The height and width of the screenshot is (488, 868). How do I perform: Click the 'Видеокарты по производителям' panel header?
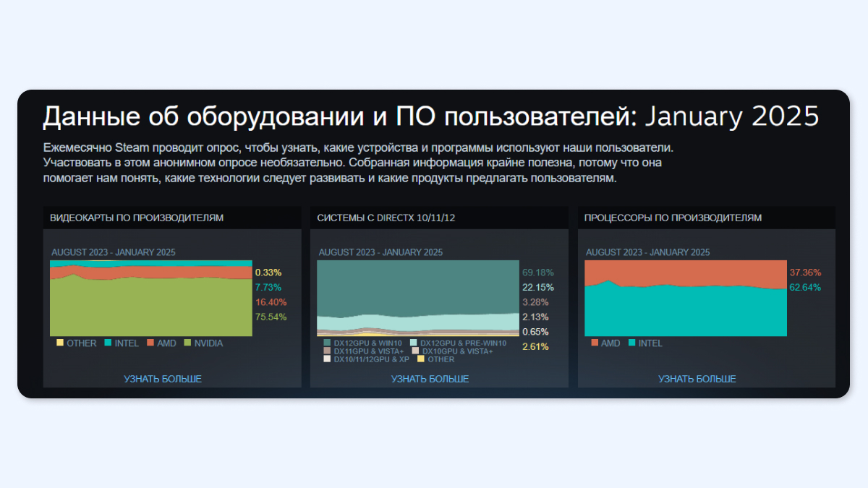click(x=172, y=218)
